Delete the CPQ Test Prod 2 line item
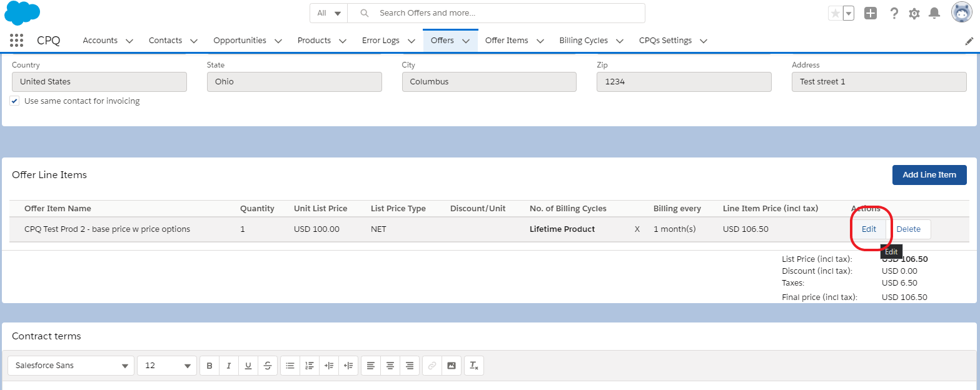The image size is (980, 390). 909,229
